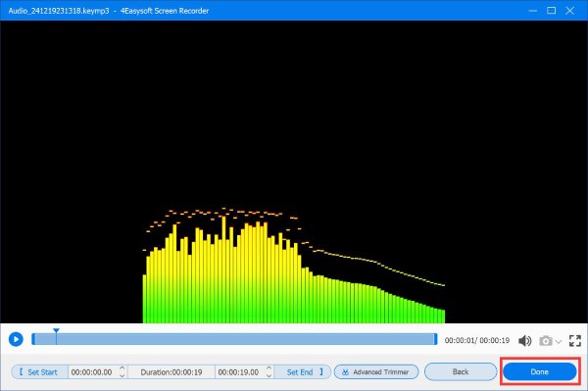Play the recorded audio preview

pos(16,339)
